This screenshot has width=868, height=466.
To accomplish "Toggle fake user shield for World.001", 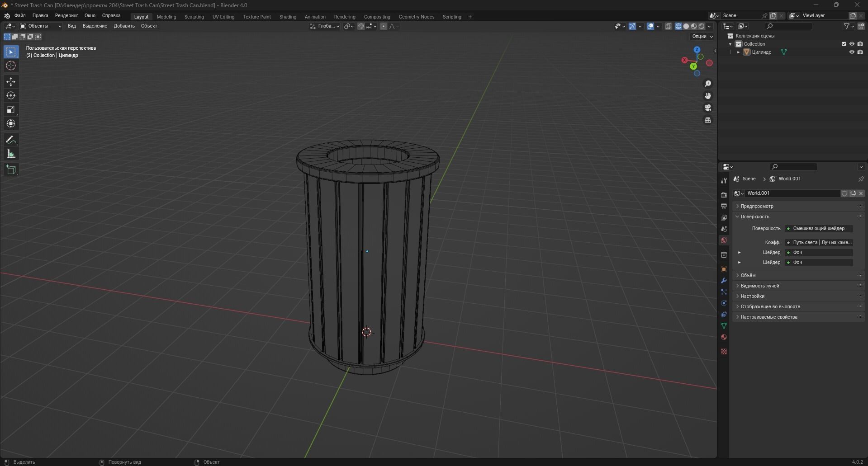I will click(x=844, y=193).
